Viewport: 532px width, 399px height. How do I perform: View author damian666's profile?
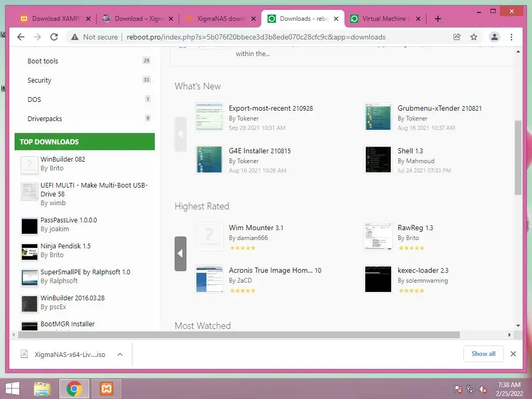point(252,238)
